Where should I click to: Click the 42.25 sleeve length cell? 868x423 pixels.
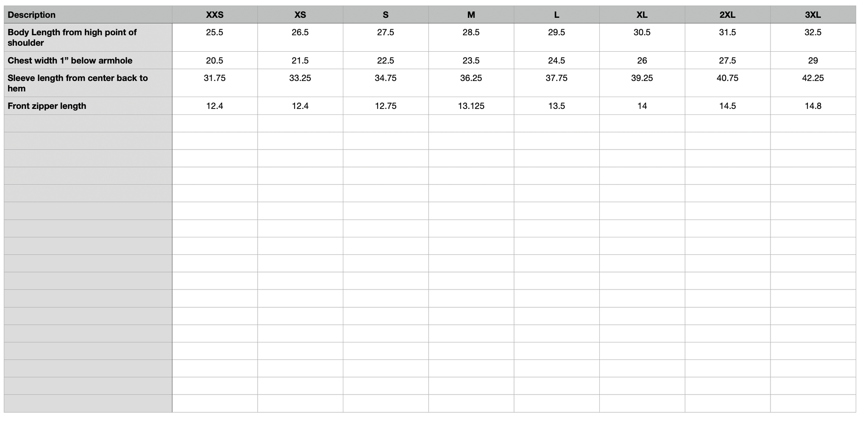812,78
